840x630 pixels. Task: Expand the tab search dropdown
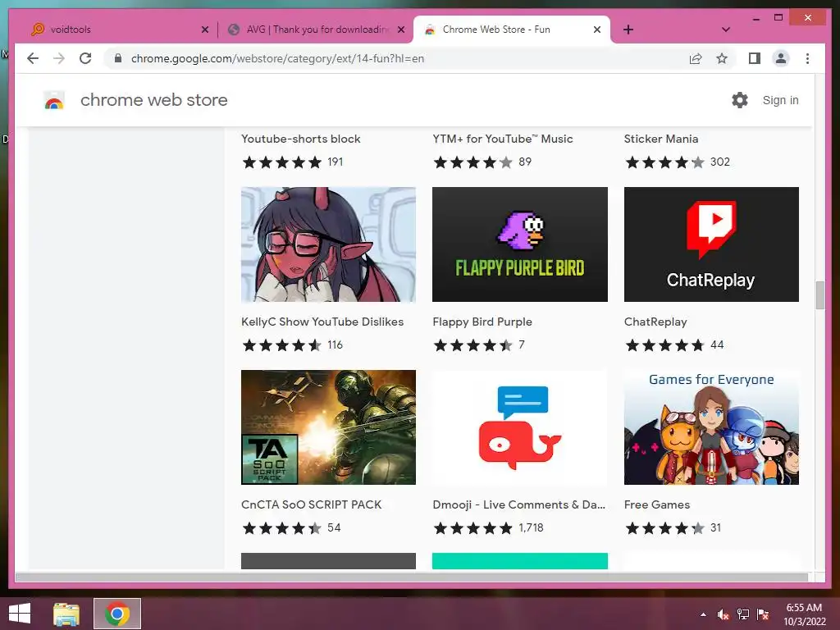pos(726,30)
